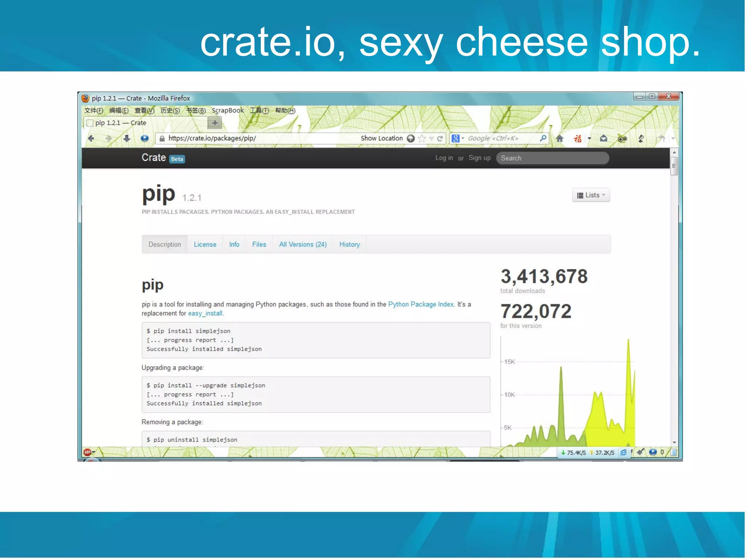Click the Sign up link
This screenshot has height=560, width=747.
(479, 158)
